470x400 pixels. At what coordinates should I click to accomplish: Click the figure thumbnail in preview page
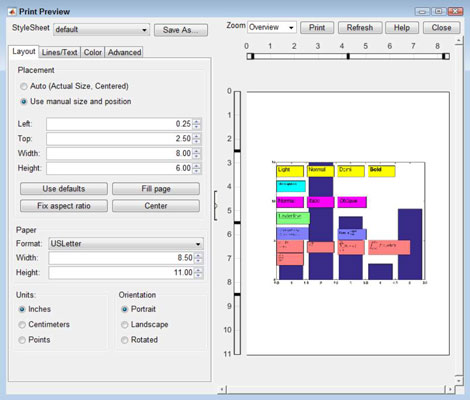pos(350,223)
